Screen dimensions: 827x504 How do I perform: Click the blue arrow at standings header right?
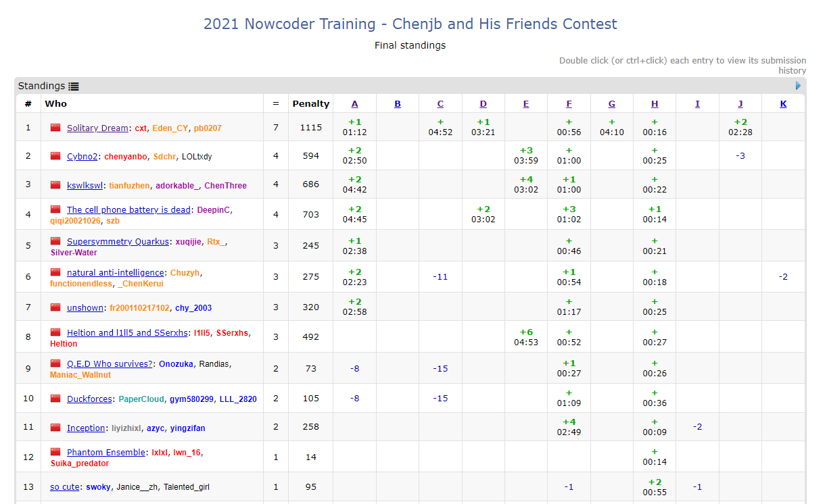[798, 86]
